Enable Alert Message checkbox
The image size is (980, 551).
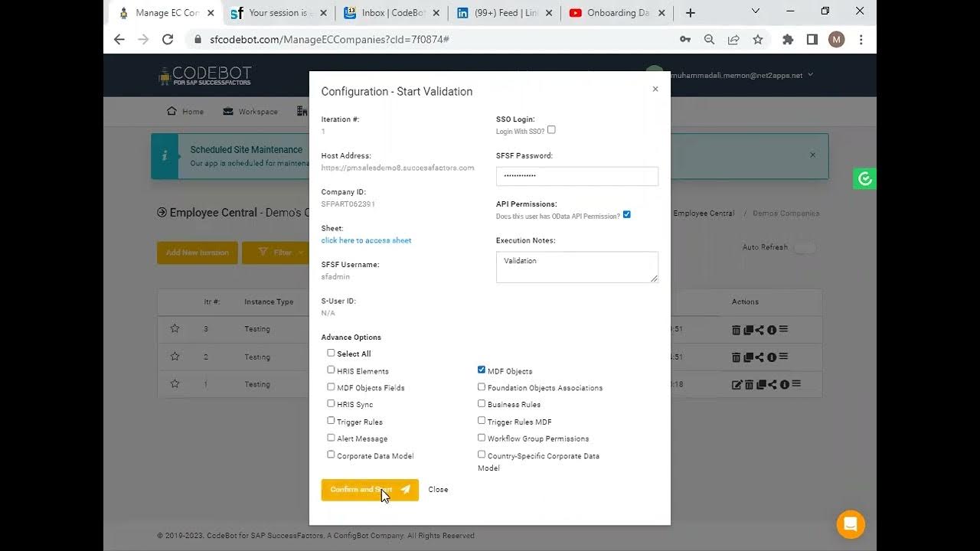[x=331, y=438]
